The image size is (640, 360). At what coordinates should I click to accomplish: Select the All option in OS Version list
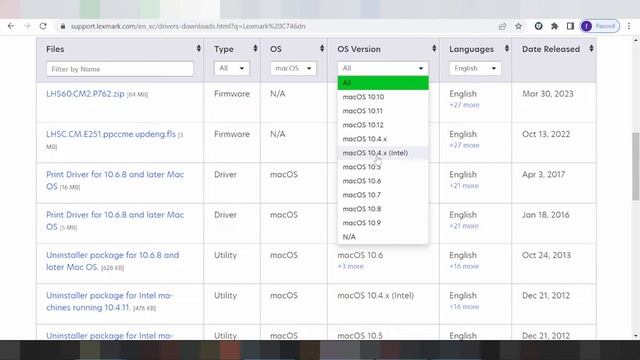[383, 83]
